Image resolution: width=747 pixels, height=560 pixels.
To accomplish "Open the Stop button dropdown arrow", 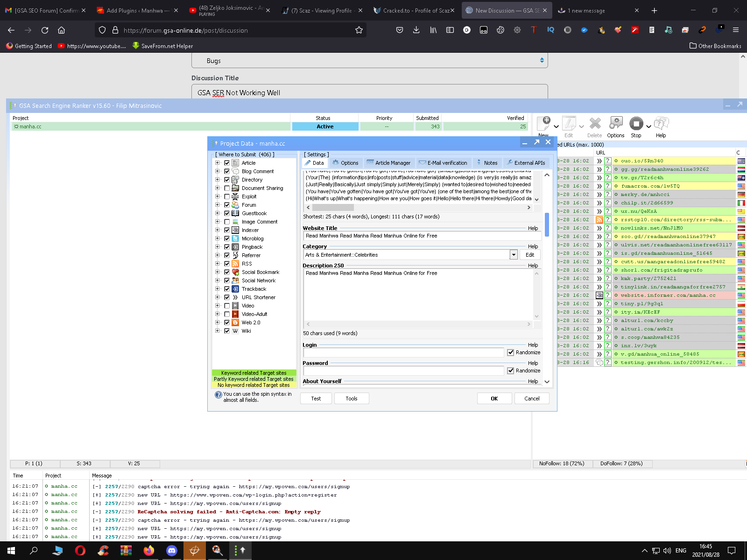I will [x=648, y=126].
